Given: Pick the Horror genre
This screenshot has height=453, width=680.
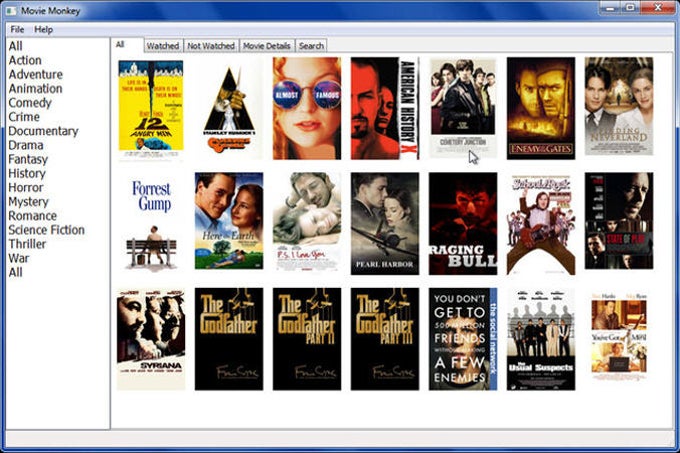Looking at the screenshot, I should point(26,188).
